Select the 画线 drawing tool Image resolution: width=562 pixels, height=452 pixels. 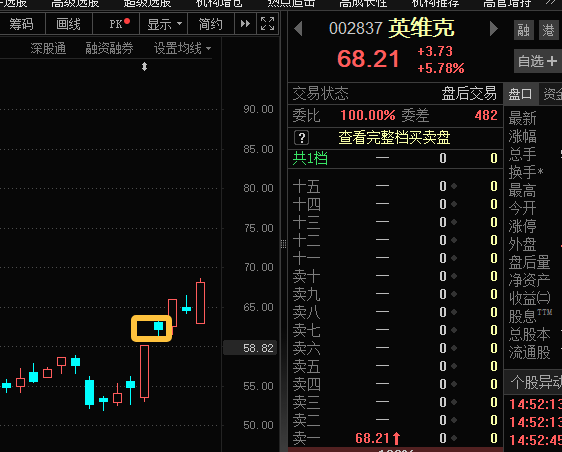point(68,24)
